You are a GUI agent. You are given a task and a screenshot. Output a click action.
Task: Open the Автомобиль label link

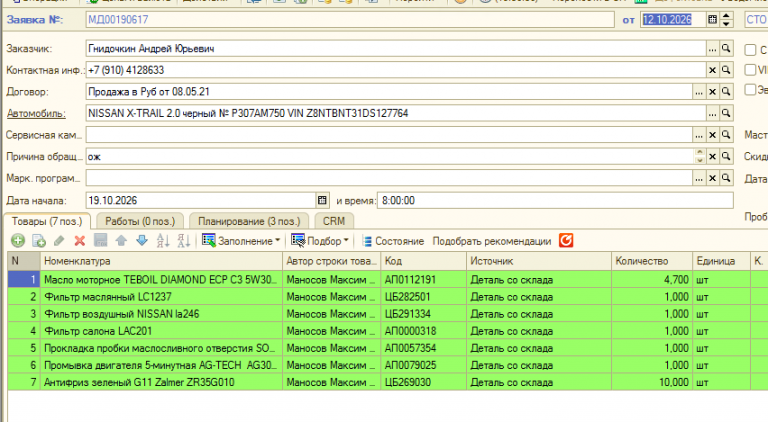tap(36, 114)
